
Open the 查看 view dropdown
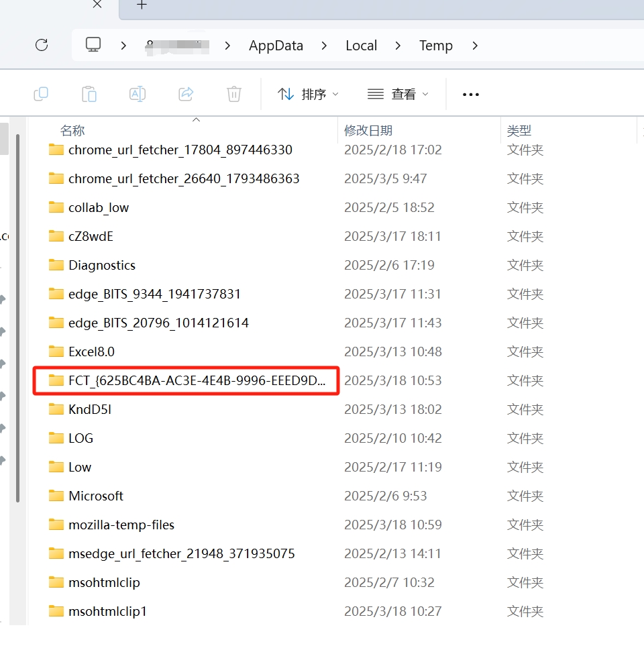(x=398, y=95)
